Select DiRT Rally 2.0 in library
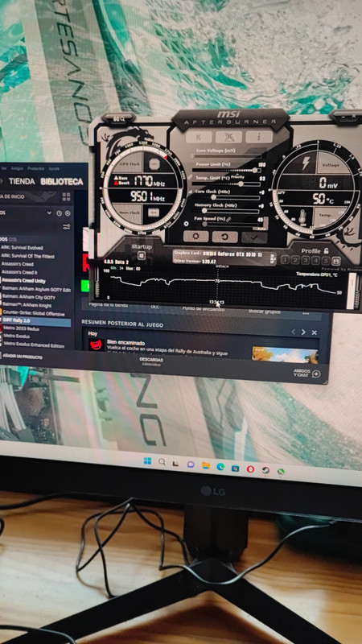This screenshot has width=362, height=644. click(35, 320)
